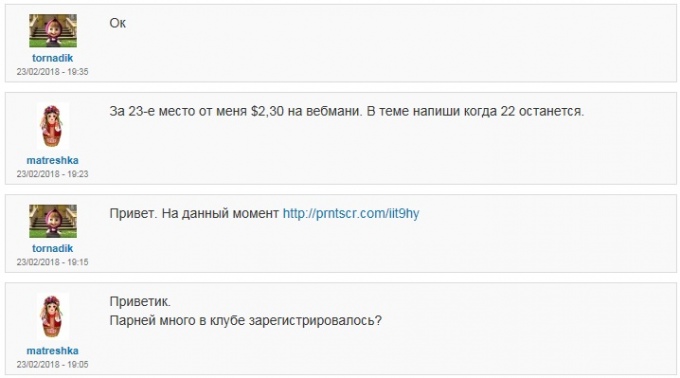Click the 'Привет. На данный момент' text
Screen dimensions: 680x378
[x=194, y=214]
